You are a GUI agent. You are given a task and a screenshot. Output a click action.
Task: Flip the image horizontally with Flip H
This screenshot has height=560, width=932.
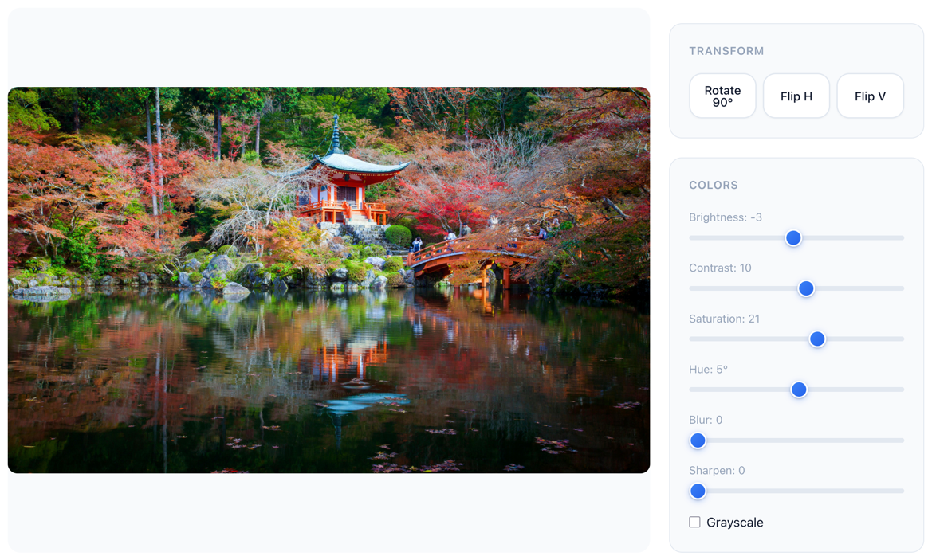coord(796,96)
